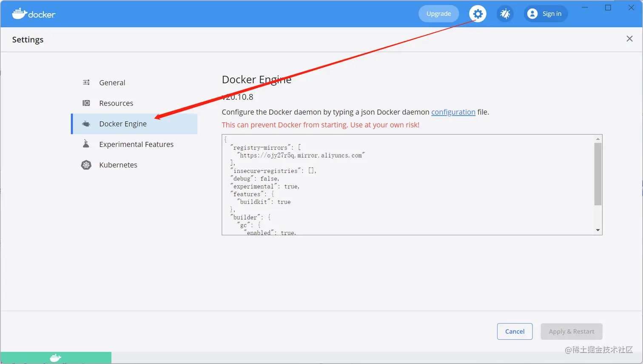The height and width of the screenshot is (364, 643).
Task: Click the JSON editor scroll-down arrow
Action: pyautogui.click(x=598, y=230)
